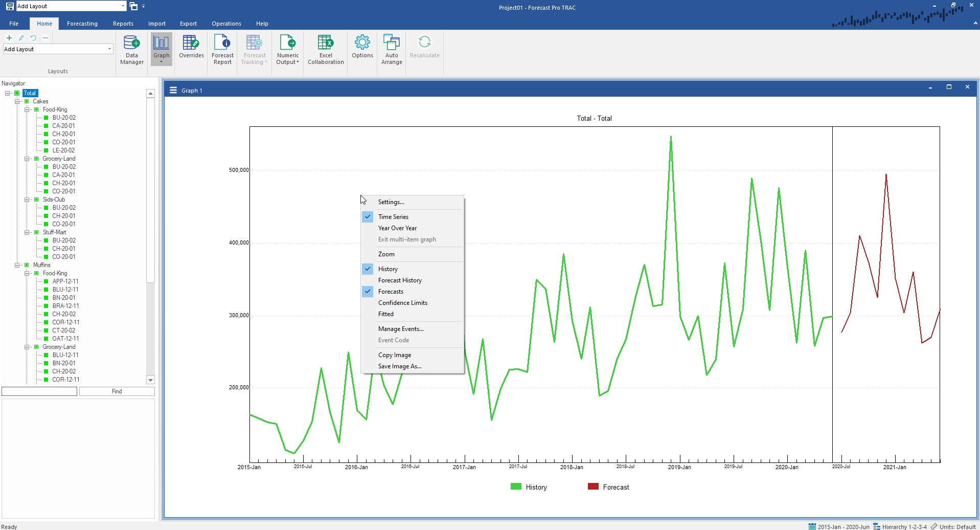Launch Excel Collaboration

pyautogui.click(x=326, y=50)
